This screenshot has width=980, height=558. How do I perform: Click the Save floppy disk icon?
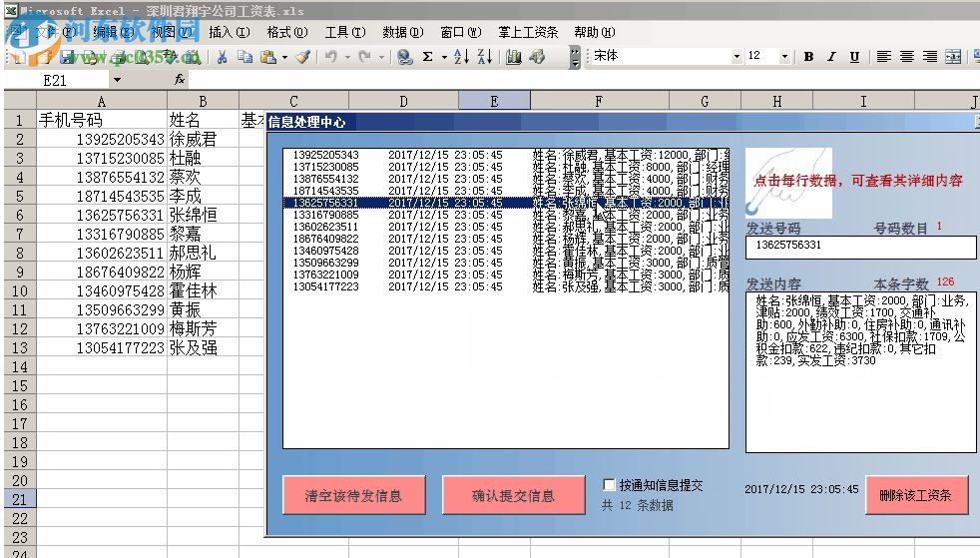click(x=67, y=58)
